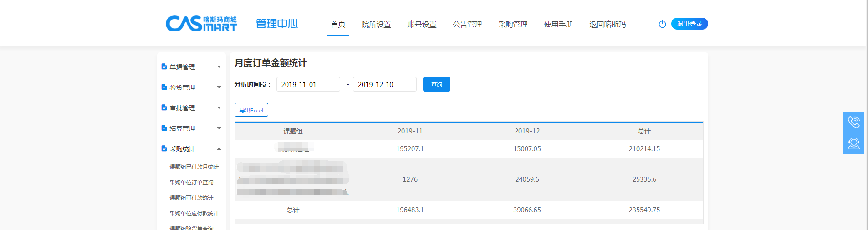Expand the 审批管理 dropdown arrow
868x230 pixels.
(x=219, y=108)
